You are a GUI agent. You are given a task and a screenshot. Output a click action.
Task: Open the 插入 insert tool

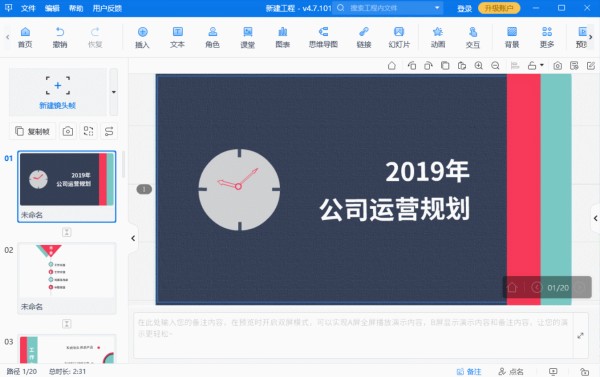tap(142, 37)
